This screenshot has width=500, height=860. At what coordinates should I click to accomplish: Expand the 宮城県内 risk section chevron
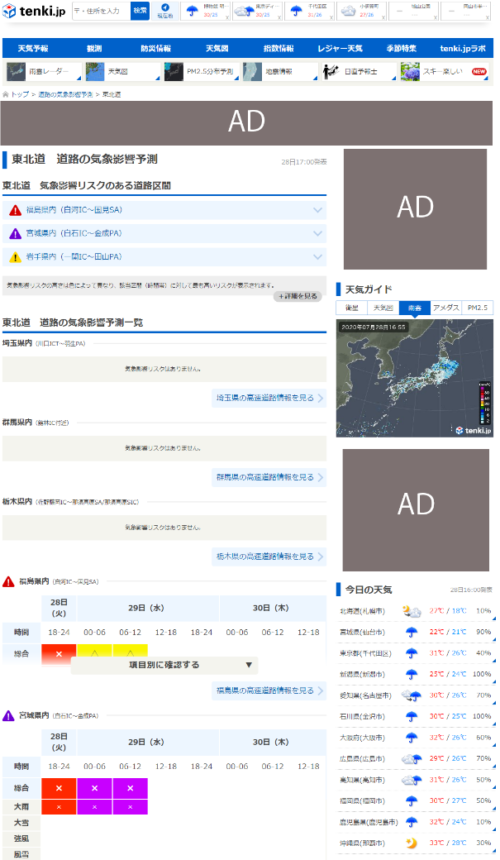(x=317, y=233)
